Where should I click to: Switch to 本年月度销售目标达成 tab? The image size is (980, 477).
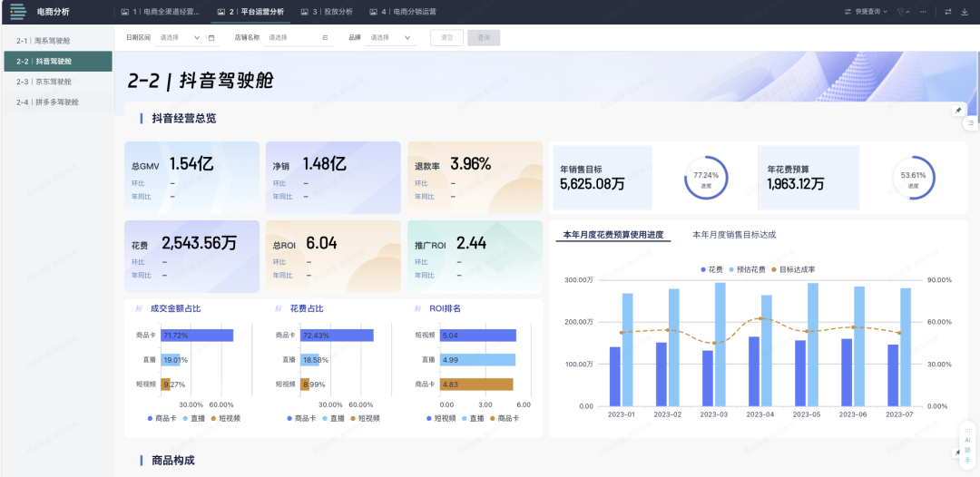pos(734,235)
